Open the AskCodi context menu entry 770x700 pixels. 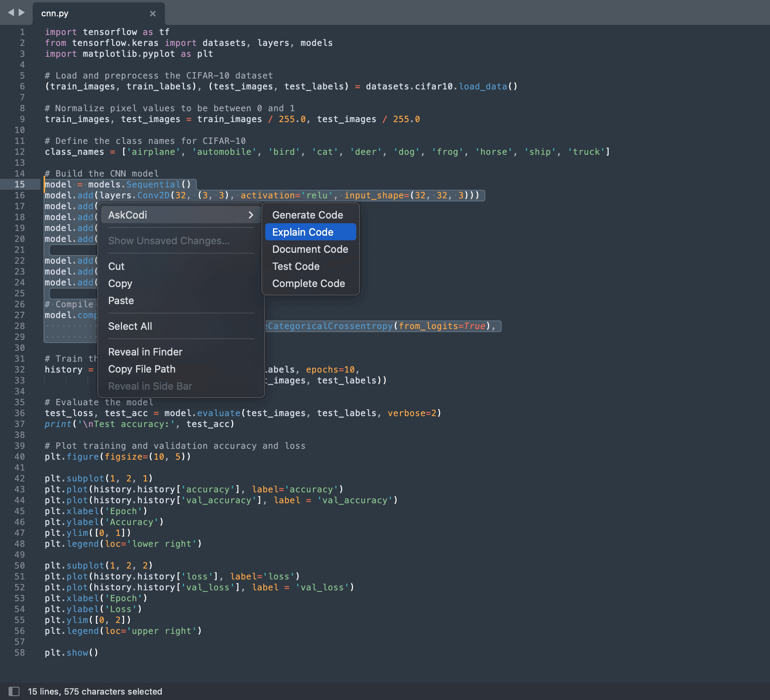click(x=181, y=215)
